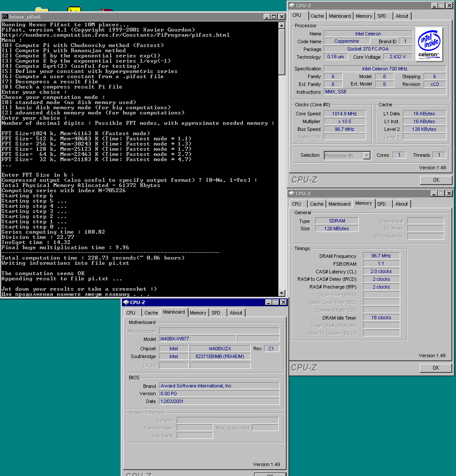The width and height of the screenshot is (456, 476).
Task: Click the Package Socket 370 FC-PGA field
Action: (x=368, y=49)
